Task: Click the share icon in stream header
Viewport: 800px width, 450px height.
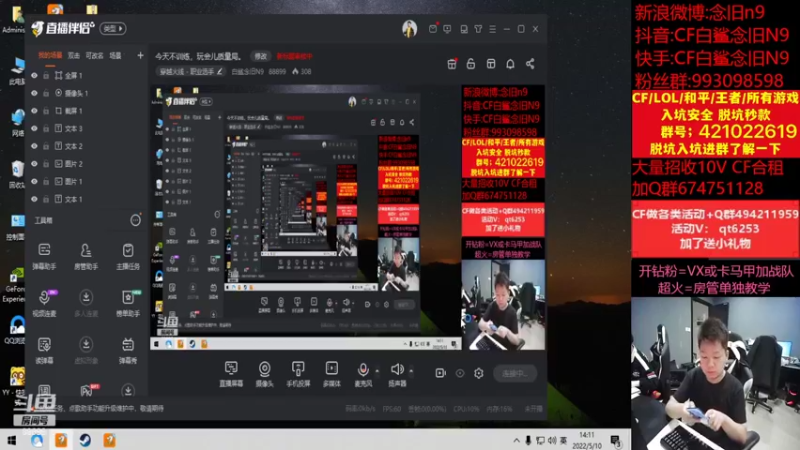Action: tap(530, 64)
